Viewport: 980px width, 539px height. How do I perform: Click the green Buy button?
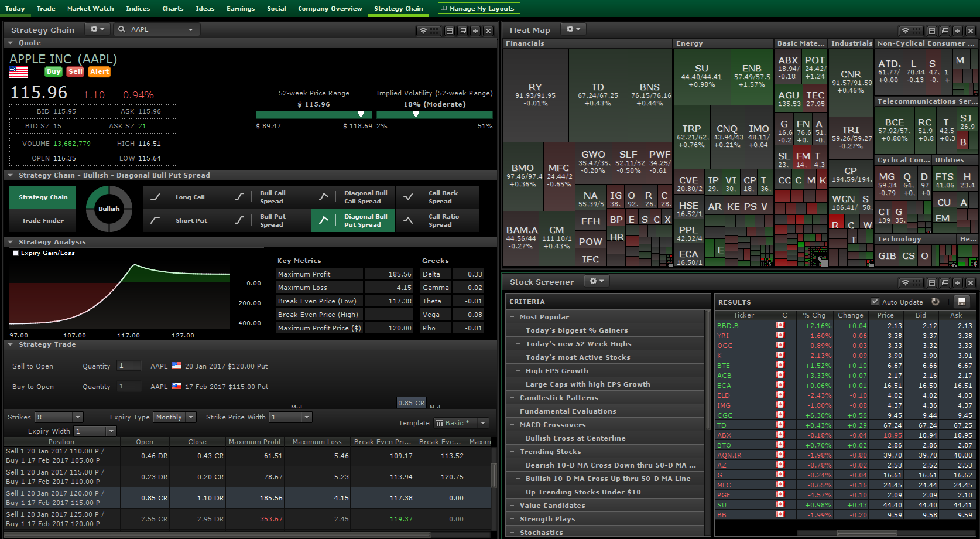coord(53,71)
